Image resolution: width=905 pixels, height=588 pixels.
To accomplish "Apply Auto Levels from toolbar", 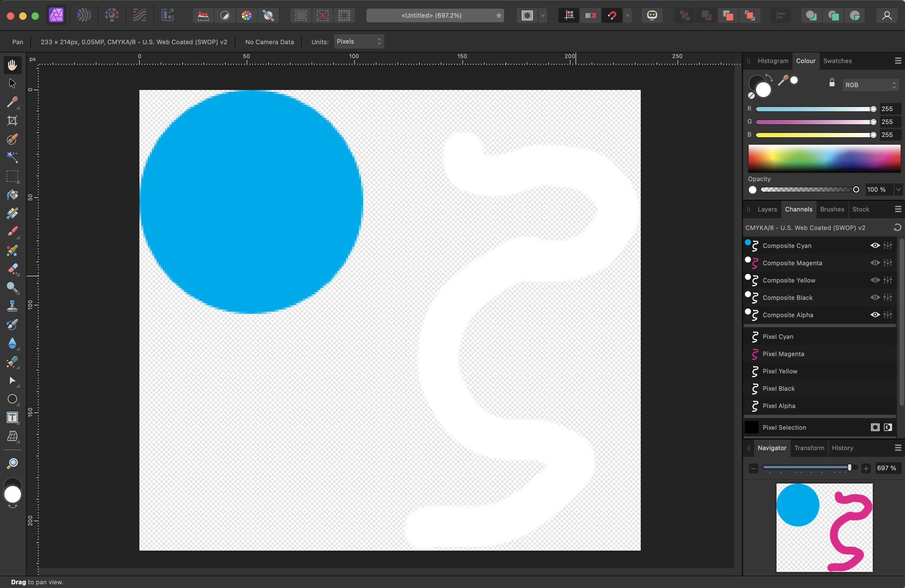I will tap(203, 15).
